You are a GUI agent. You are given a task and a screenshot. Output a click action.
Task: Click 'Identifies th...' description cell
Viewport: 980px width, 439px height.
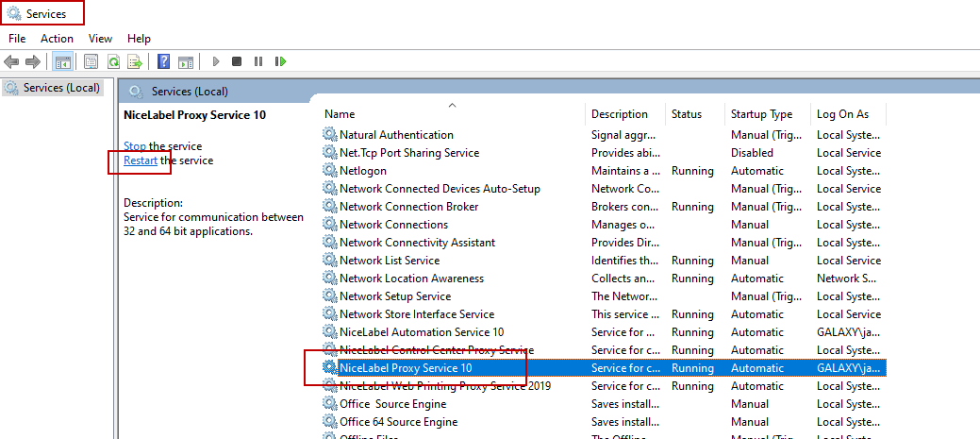(x=624, y=261)
